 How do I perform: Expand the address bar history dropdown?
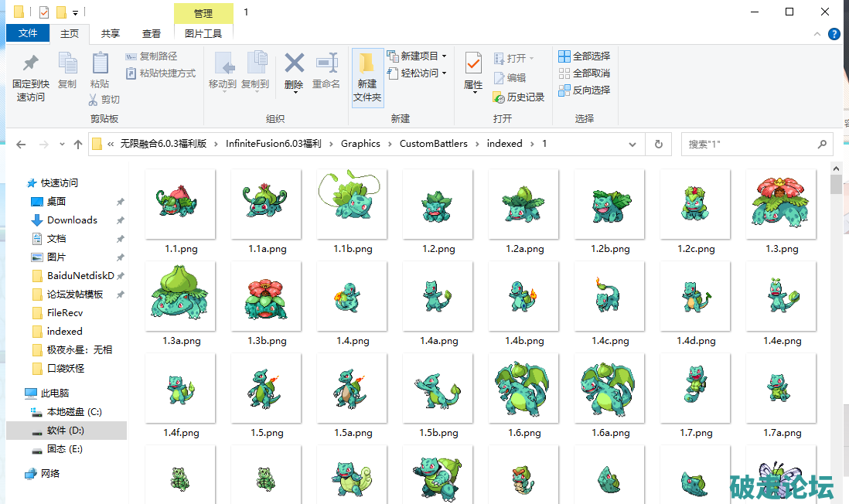pyautogui.click(x=632, y=144)
